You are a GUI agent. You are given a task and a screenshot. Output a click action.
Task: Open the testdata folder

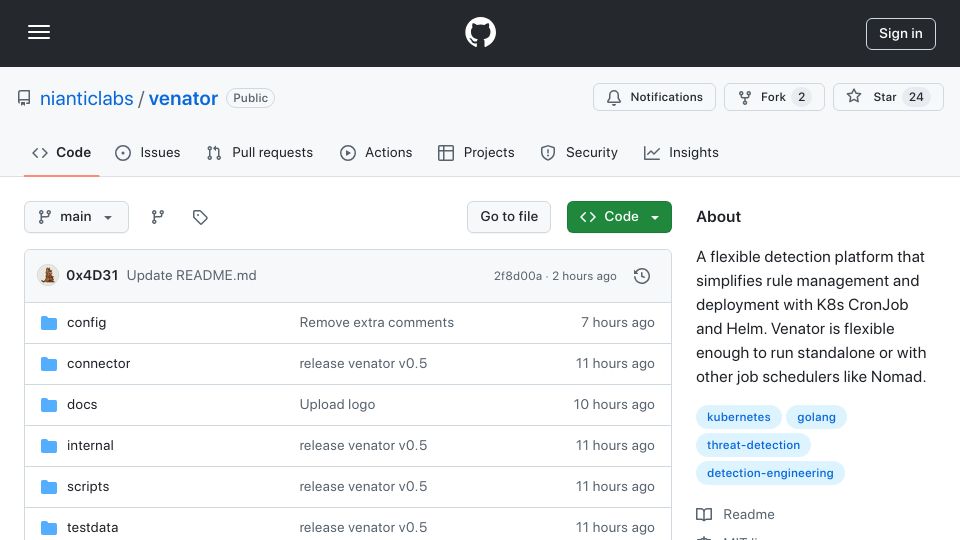click(92, 528)
